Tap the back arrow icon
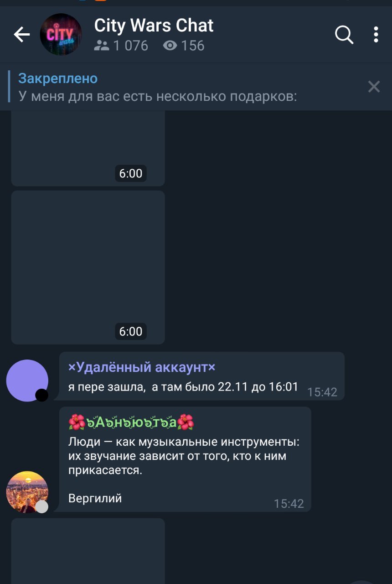Viewport: 392px width, 584px height. (x=22, y=35)
